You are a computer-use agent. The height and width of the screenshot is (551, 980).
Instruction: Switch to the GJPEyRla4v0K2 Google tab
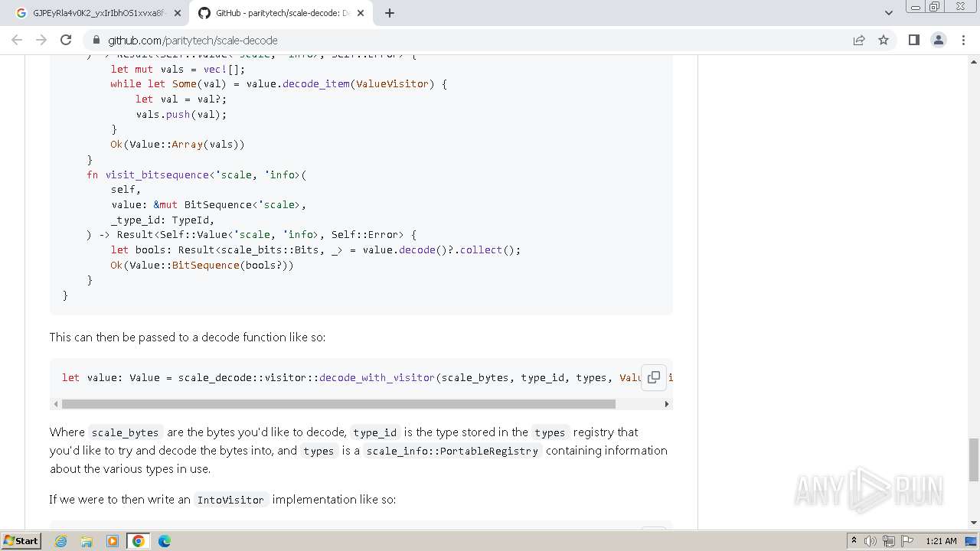click(96, 13)
